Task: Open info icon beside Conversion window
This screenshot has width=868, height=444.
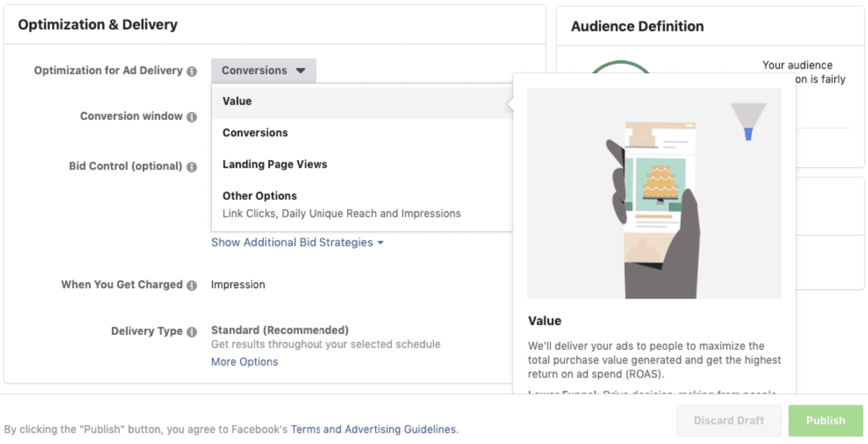Action: click(x=192, y=117)
